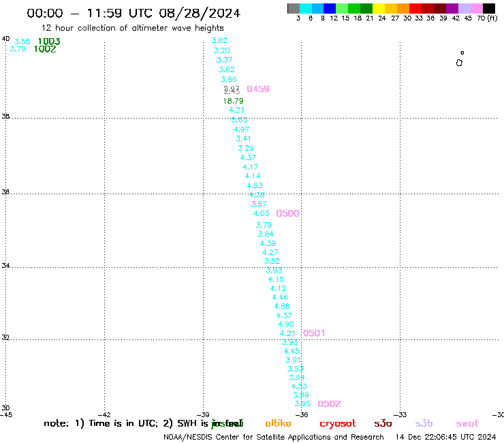
Task: Click the cyan swatch in the wave height legend
Action: click(306, 8)
